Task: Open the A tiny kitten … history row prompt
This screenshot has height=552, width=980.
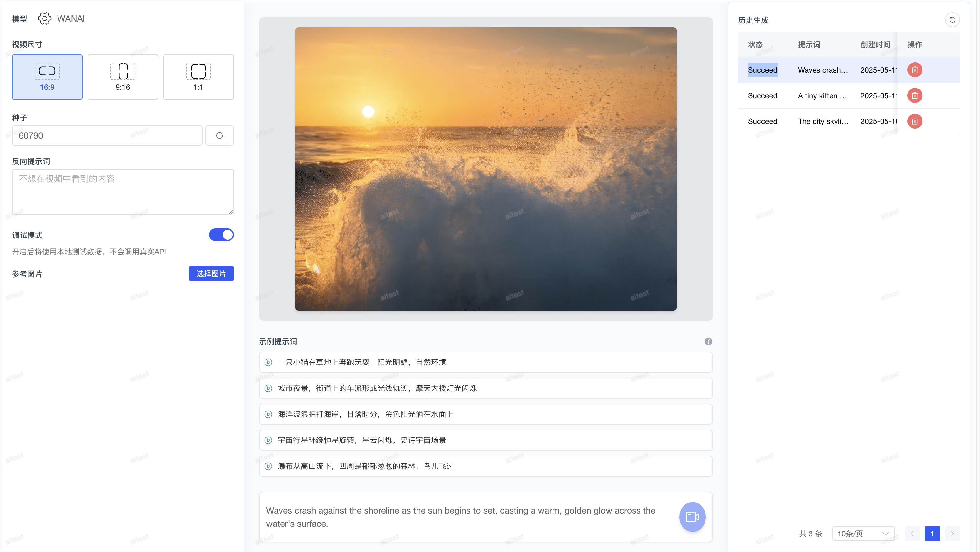Action: (822, 95)
